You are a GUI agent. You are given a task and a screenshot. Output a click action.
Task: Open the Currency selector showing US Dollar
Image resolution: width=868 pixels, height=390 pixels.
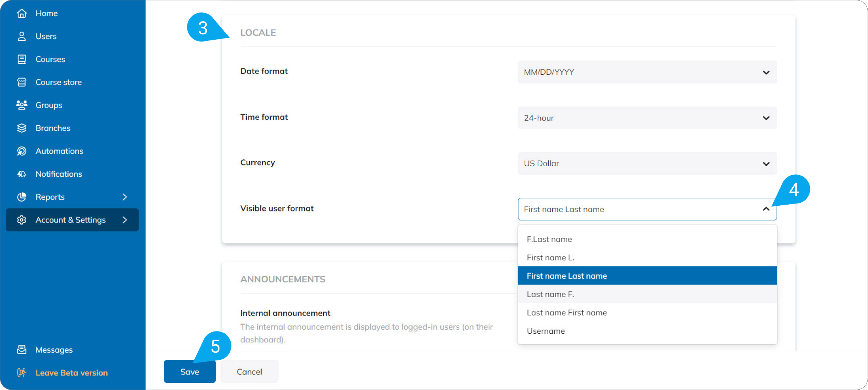click(646, 163)
